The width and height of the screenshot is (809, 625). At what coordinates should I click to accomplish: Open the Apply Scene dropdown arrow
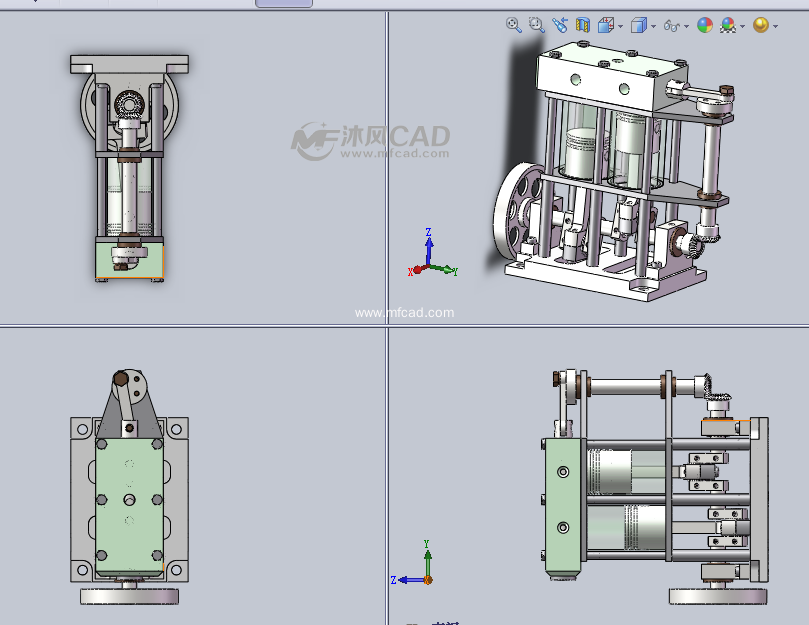tap(742, 26)
